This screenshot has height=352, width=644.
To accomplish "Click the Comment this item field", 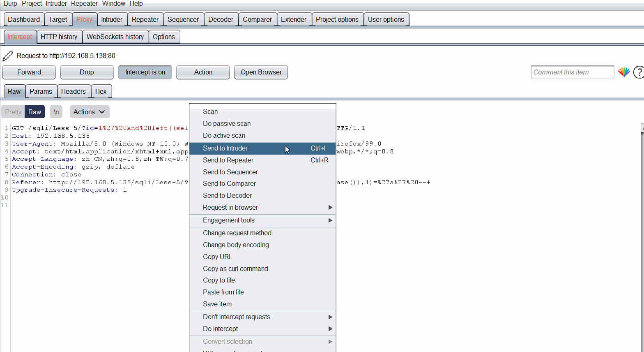I will 573,72.
